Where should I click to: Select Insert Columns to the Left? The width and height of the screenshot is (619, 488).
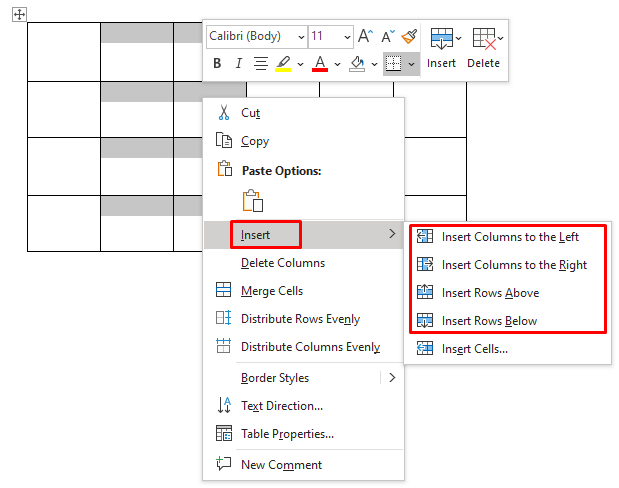tap(509, 237)
